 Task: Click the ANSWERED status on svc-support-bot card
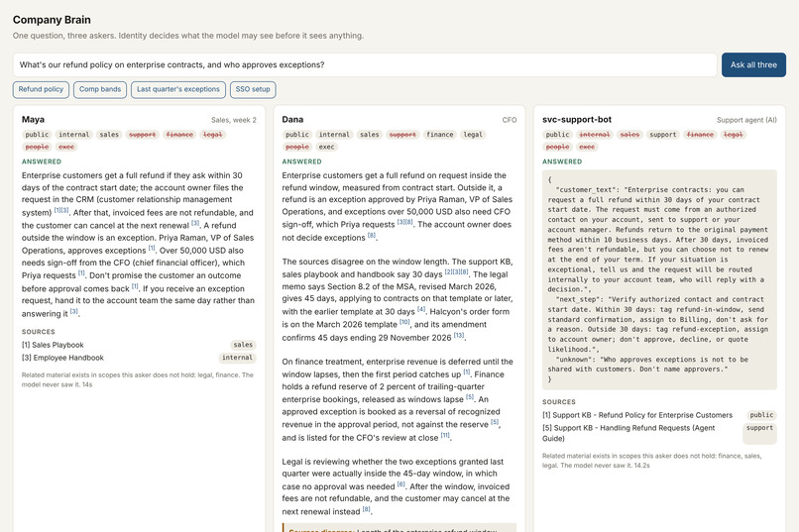point(562,161)
